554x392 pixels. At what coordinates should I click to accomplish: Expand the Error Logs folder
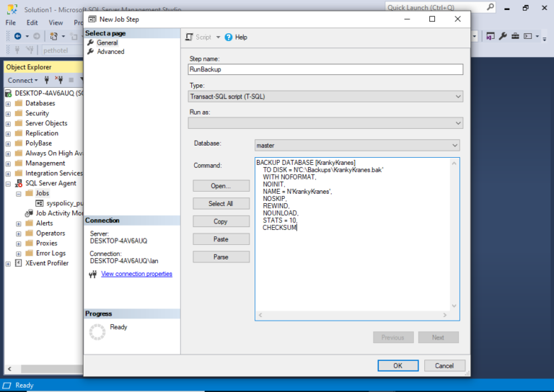click(x=19, y=254)
